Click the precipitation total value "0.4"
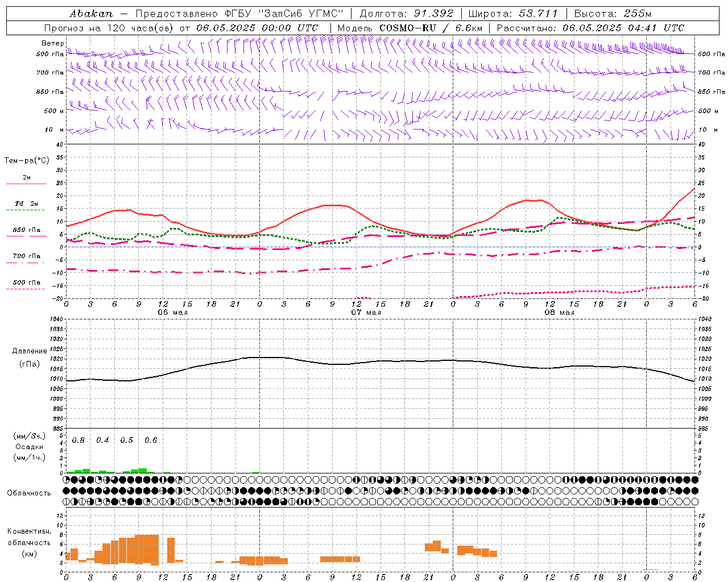728x582 pixels. pos(102,440)
